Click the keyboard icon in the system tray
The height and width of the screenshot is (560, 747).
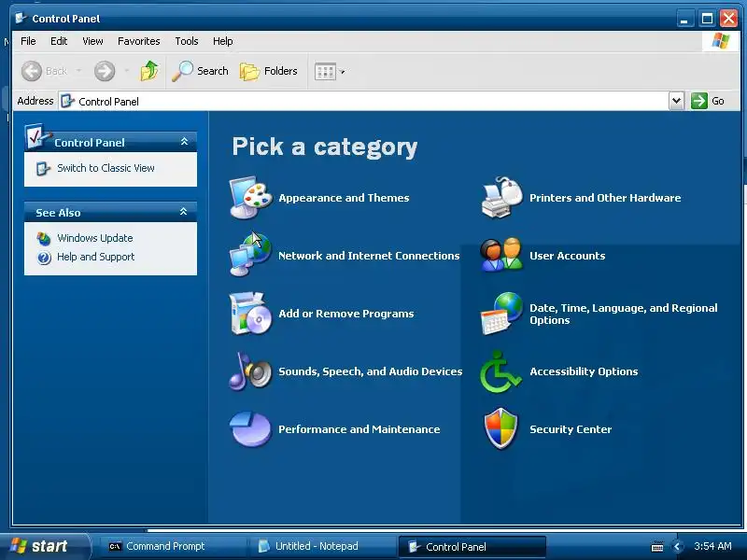tap(657, 547)
